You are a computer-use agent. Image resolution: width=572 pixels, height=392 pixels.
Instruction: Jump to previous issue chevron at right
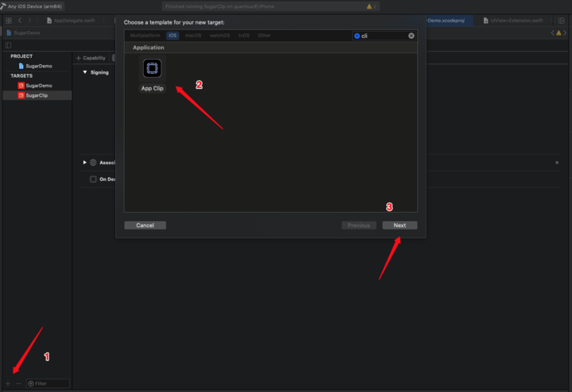tap(552, 33)
